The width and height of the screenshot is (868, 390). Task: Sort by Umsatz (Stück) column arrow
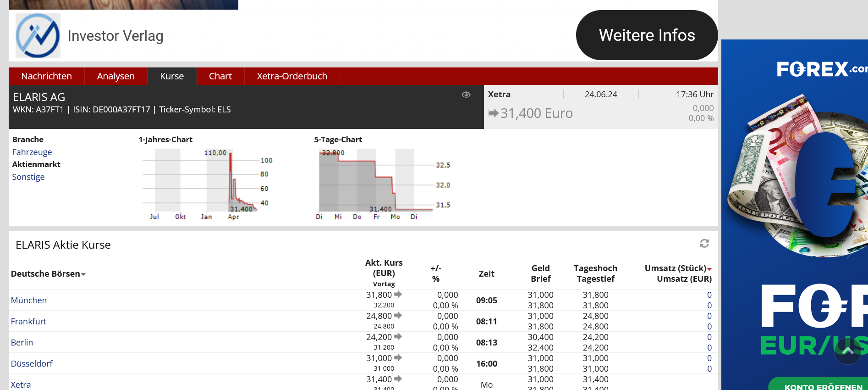coord(709,269)
